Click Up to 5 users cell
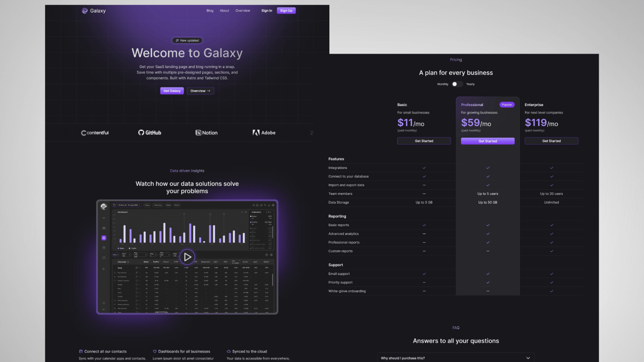Image resolution: width=644 pixels, height=362 pixels. [x=488, y=194]
